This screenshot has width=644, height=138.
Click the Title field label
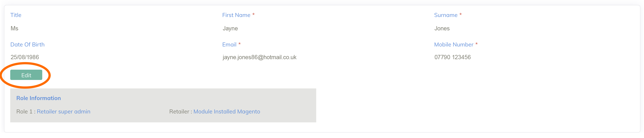coord(16,15)
